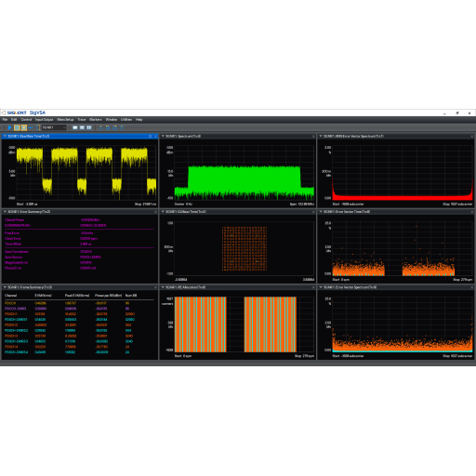The height and width of the screenshot is (476, 476).
Task: Close the IQ Meas Time panel
Action: pos(313,212)
